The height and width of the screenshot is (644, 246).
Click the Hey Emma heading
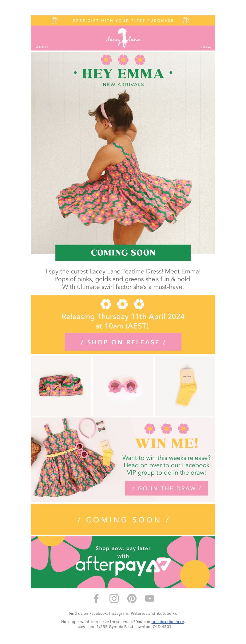[123, 74]
